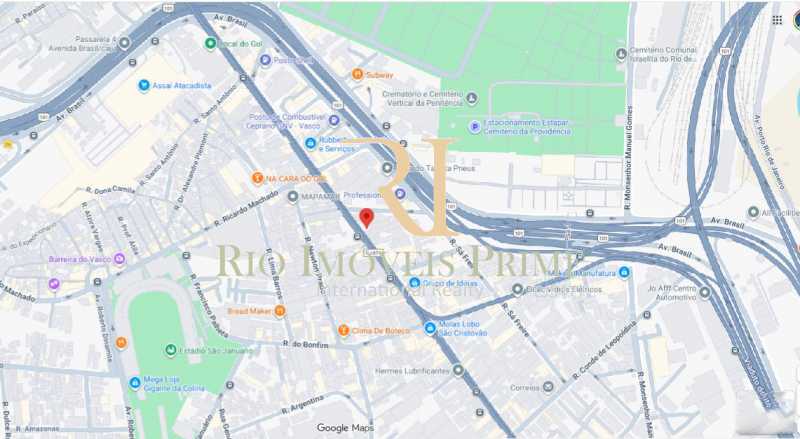Select the Grupo de Ideias shop icon
Image resolution: width=800 pixels, height=439 pixels.
(414, 283)
